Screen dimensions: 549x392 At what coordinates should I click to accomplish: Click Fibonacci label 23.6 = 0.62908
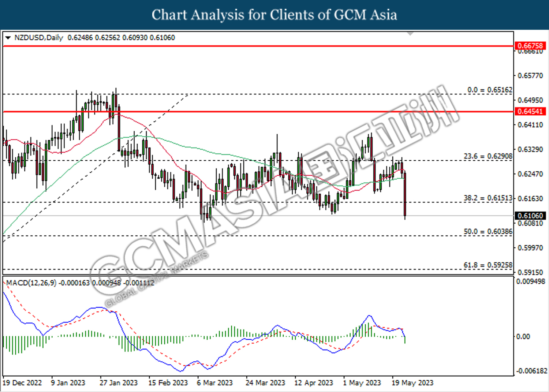click(x=488, y=156)
